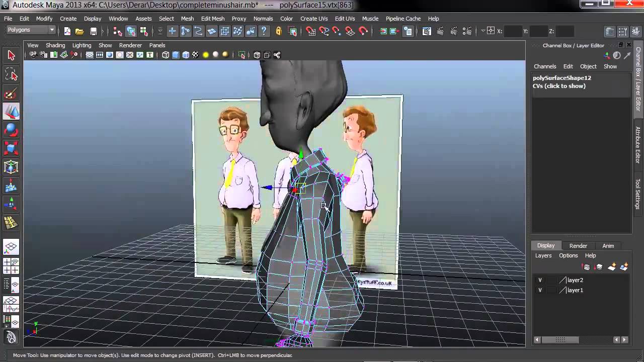
Task: Toggle isolate select in panel toolbar
Action: click(242, 55)
